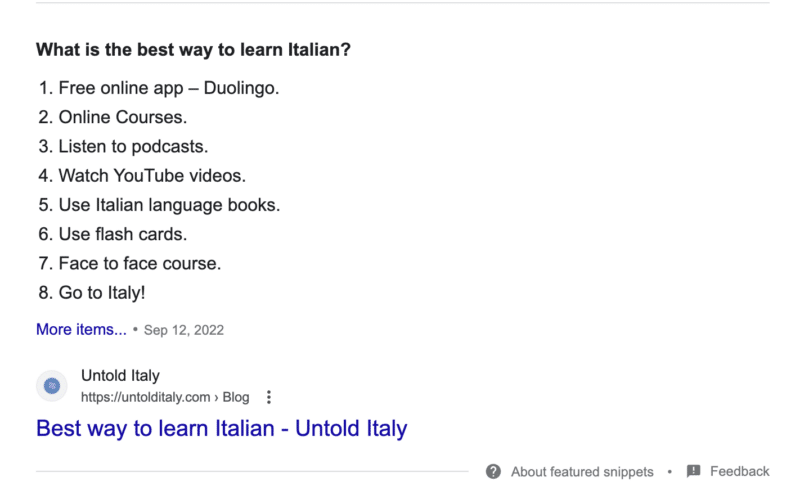Click the untolditaly.com Blog breadcrumb URL
Viewport: 800px width, 495px height.
click(165, 397)
